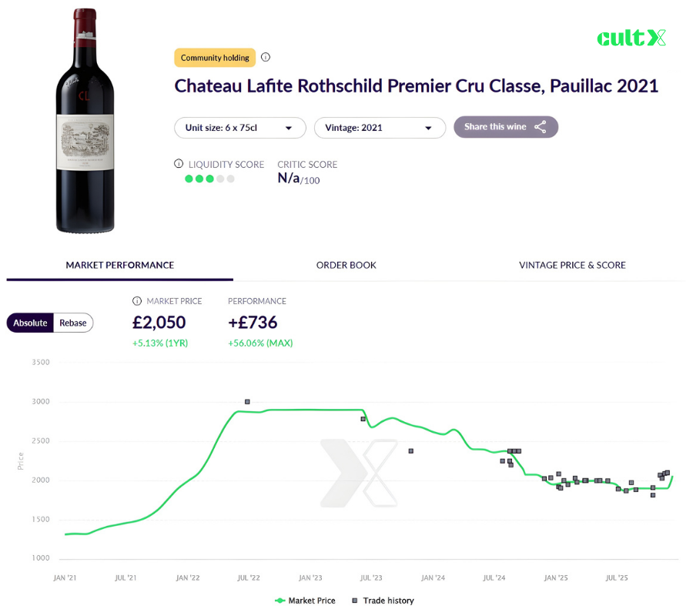
Task: Click the info icon next to LIQUIDITY SCORE
Action: 179,164
